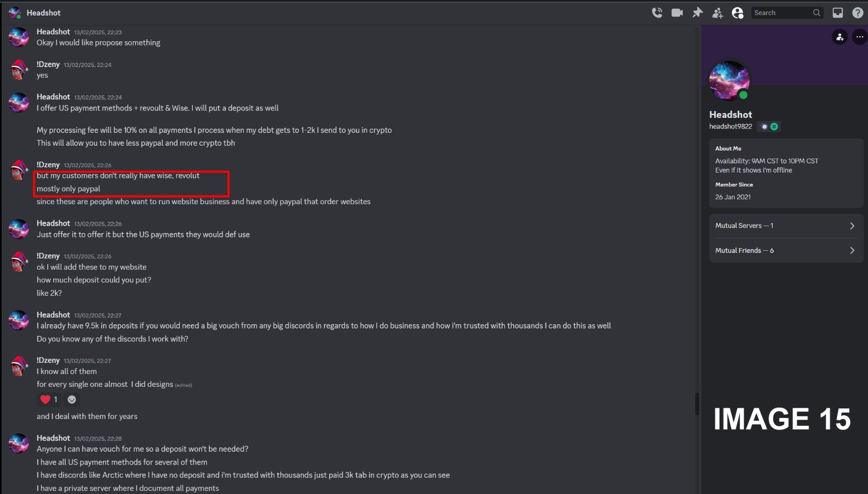This screenshot has width=868, height=494.
Task: Start a video call
Action: (677, 13)
